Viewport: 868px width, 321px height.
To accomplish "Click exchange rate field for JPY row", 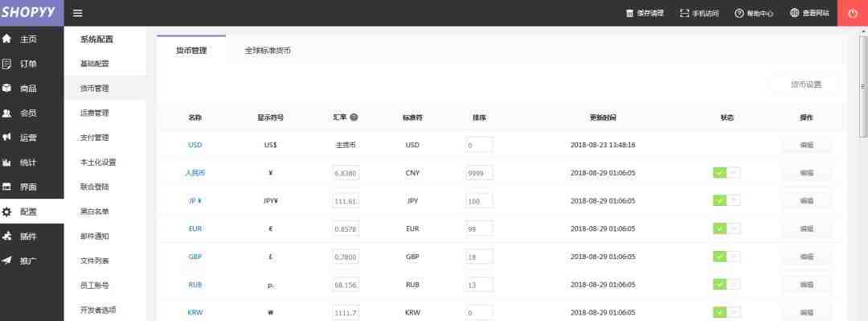I will click(346, 200).
